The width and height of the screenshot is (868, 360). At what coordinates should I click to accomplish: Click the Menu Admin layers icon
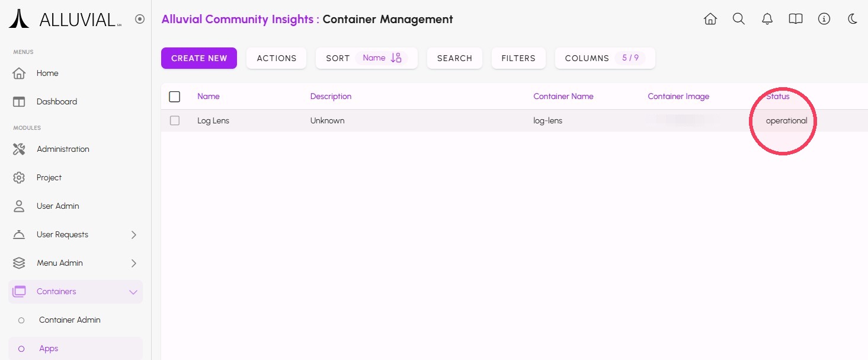pos(19,263)
